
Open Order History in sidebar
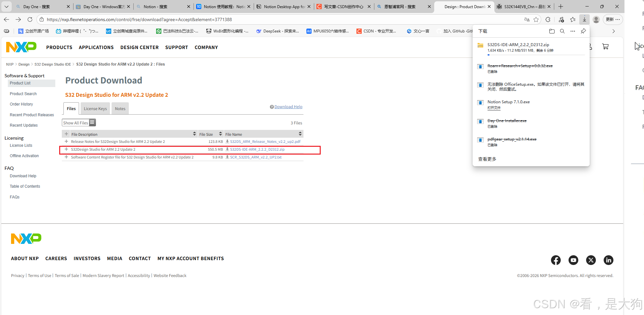click(21, 104)
